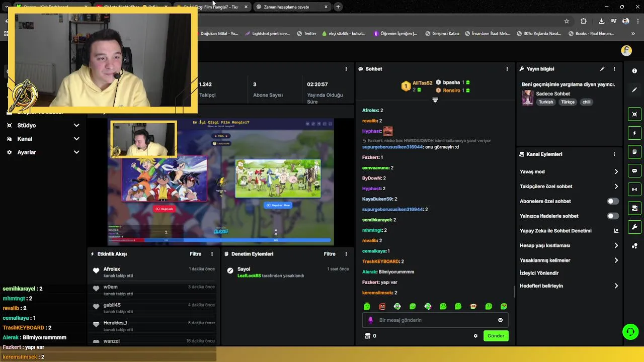Toggle Abonelere özel sohbet switch
Image resolution: width=644 pixels, height=362 pixels.
click(x=612, y=201)
